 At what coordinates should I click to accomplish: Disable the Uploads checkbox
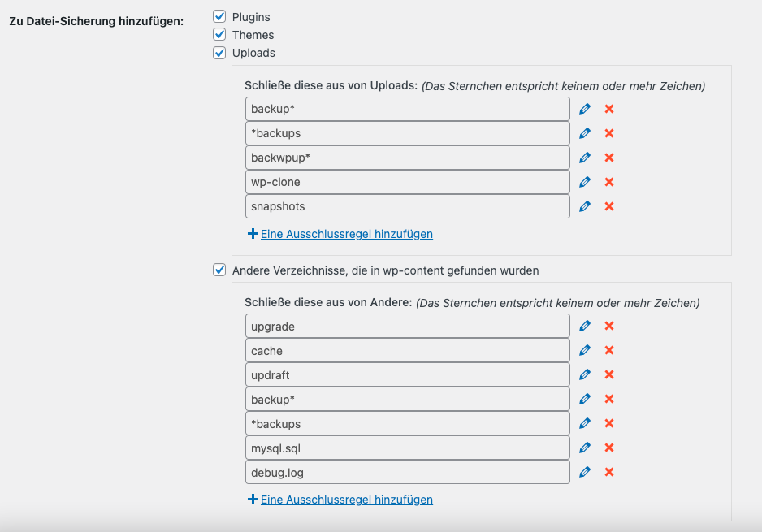click(219, 53)
